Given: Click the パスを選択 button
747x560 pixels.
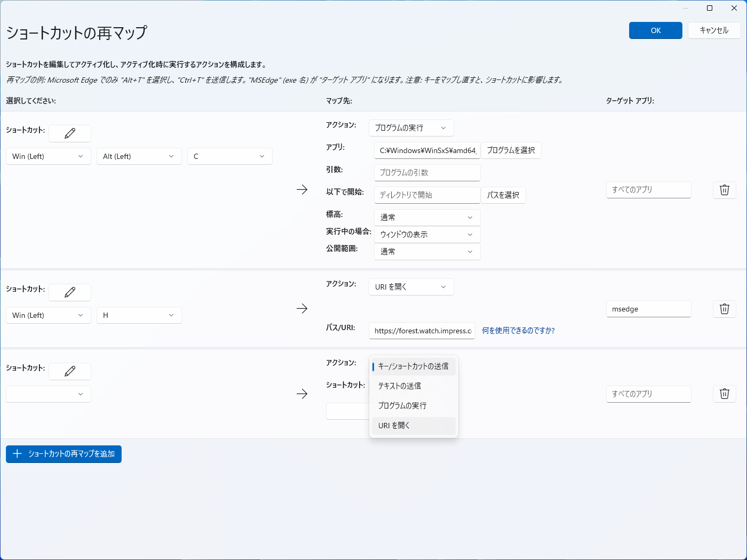Looking at the screenshot, I should [503, 195].
